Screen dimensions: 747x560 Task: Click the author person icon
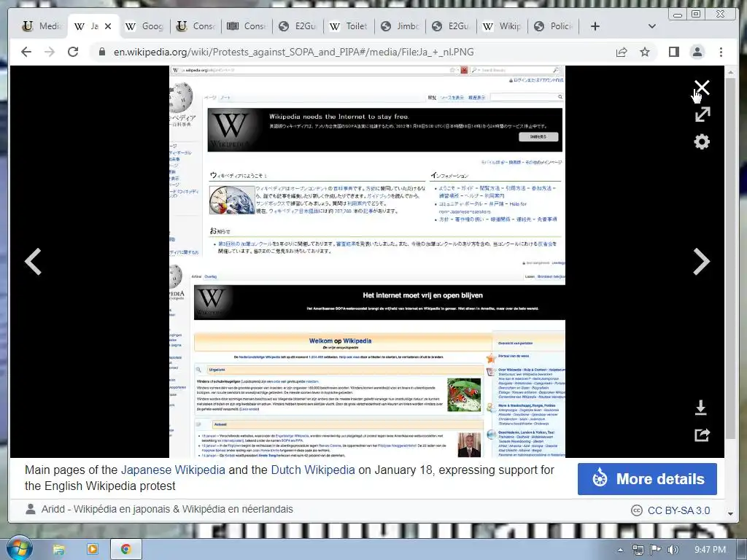31,509
